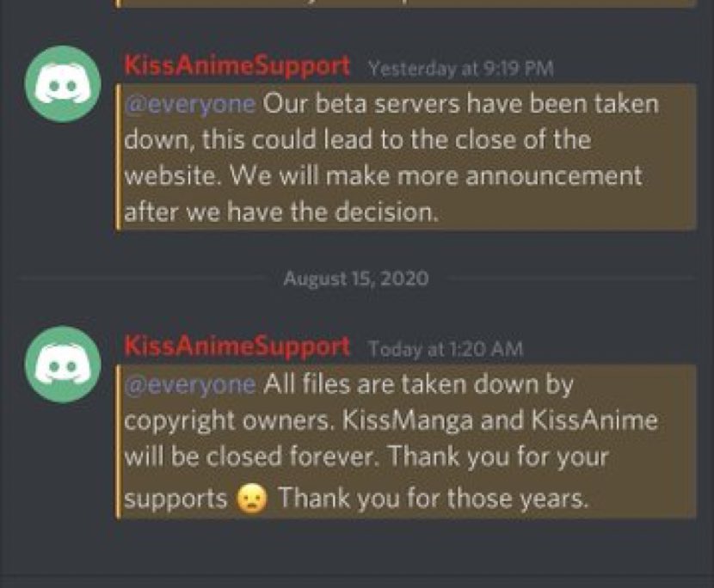Click "Thank you for those years." text
The height and width of the screenshot is (588, 714).
click(x=433, y=498)
